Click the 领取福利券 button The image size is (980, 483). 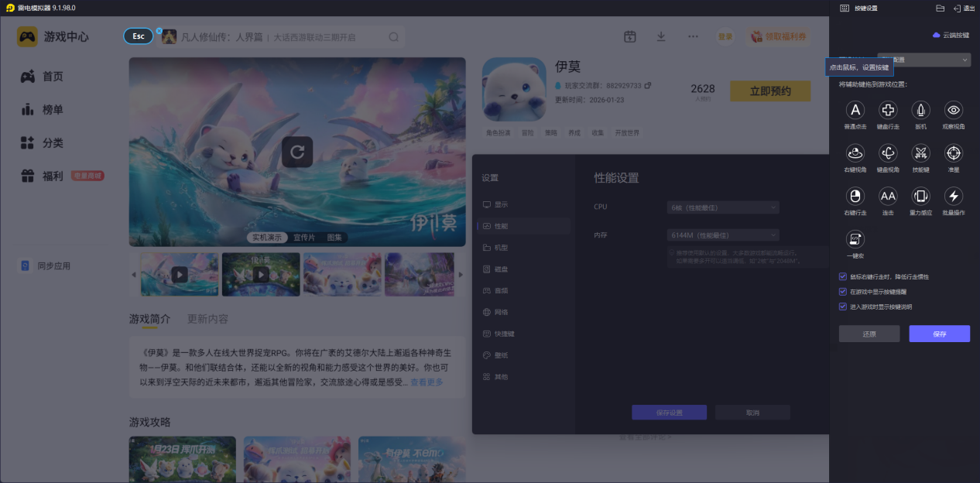(780, 36)
